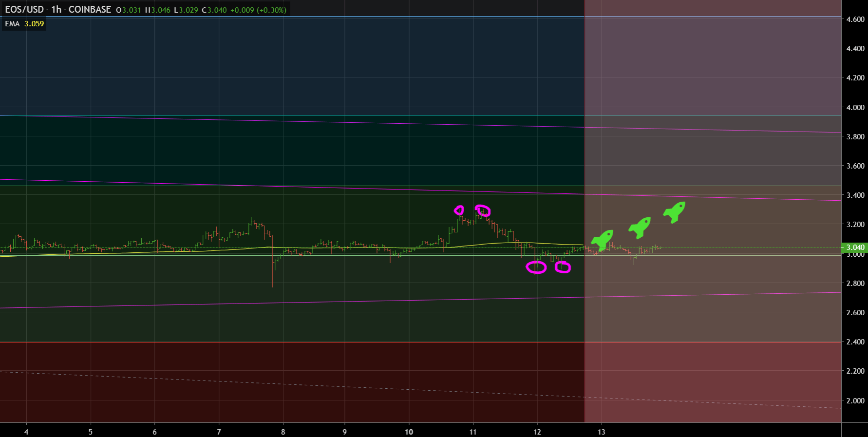Click the 1h interval label in legend
The image size is (868, 437).
(x=56, y=10)
